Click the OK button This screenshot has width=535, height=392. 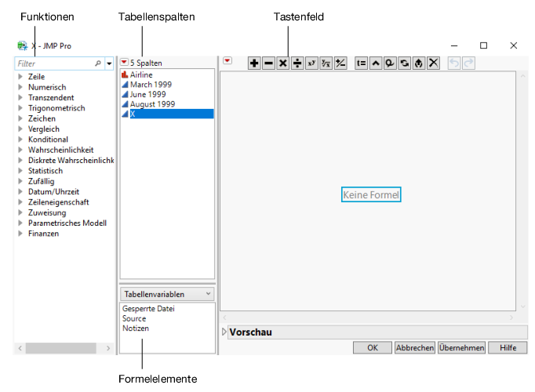tap(373, 347)
